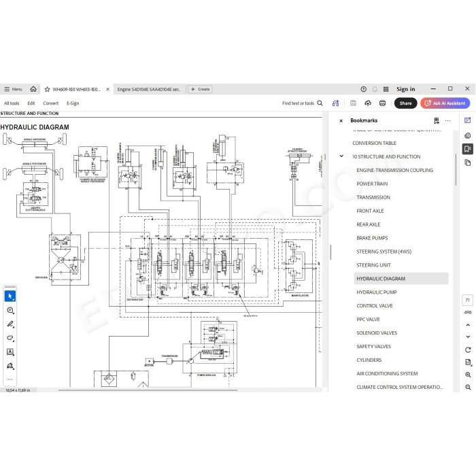Open HYDRAULIC PUMP bookmark
This screenshot has height=476, width=476.
(x=377, y=292)
